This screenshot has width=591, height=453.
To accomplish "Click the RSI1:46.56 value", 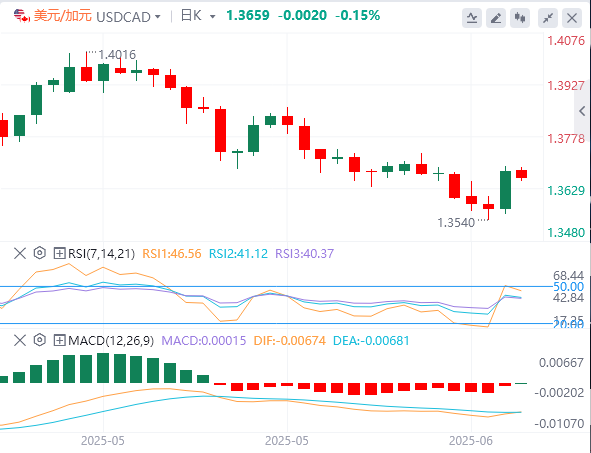I will click(172, 254).
